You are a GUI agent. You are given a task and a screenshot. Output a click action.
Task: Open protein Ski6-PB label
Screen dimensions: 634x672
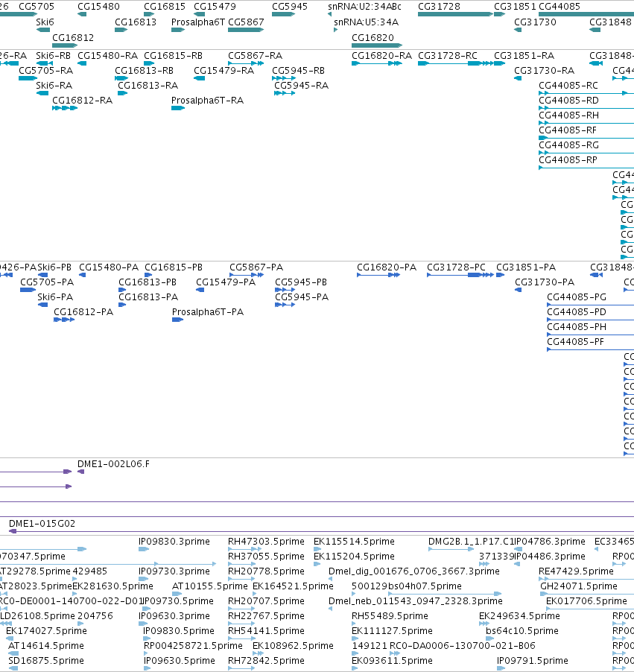tap(54, 267)
